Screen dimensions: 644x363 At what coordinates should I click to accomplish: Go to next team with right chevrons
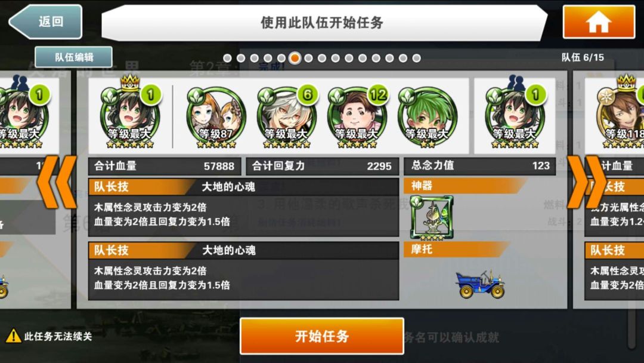pyautogui.click(x=587, y=182)
